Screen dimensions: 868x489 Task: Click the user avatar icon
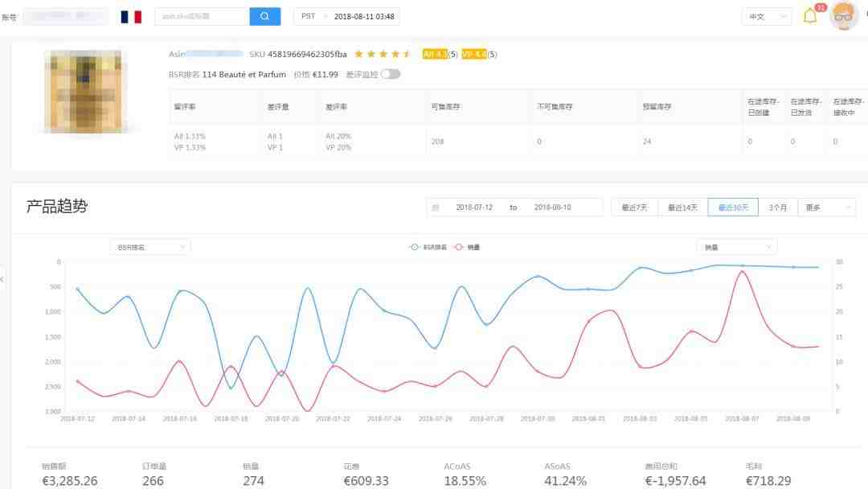coord(844,15)
